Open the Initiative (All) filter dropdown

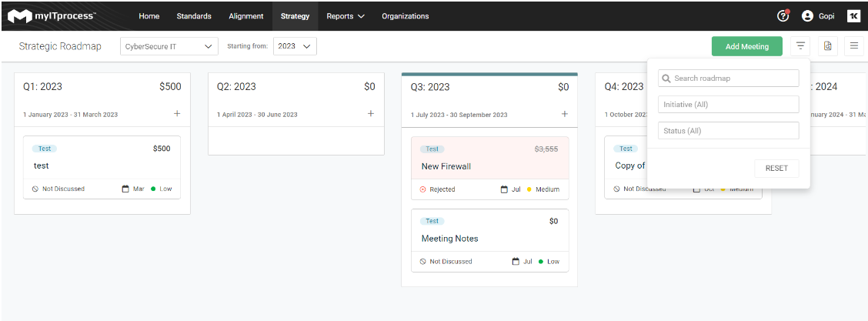coord(729,104)
